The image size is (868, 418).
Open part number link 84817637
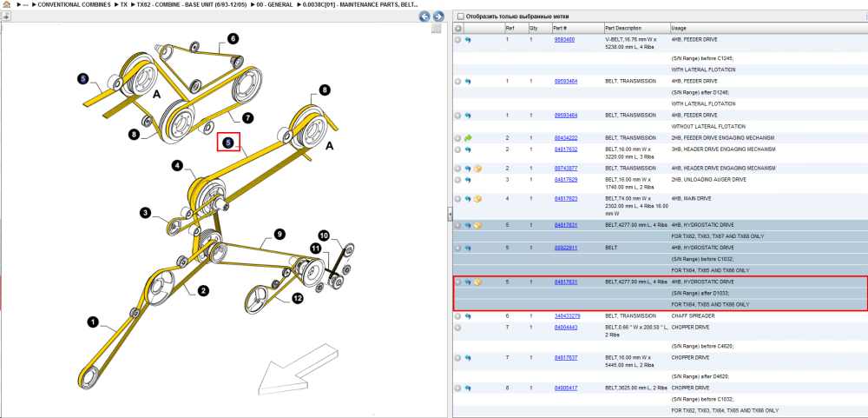566,358
